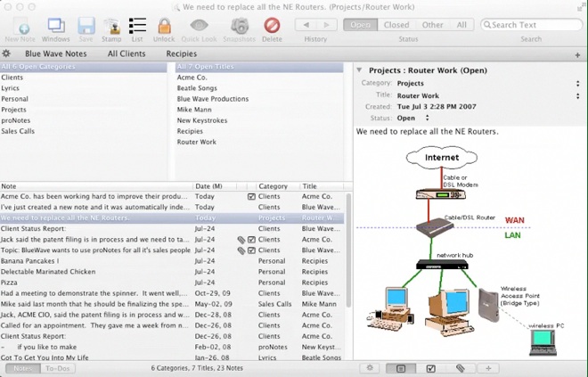Open the Category Projects popup
588x377 pixels.
pos(577,84)
